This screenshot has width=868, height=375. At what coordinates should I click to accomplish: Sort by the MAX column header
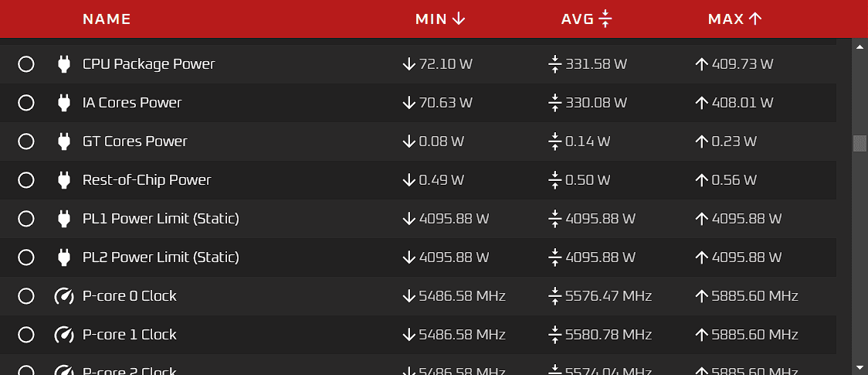734,19
